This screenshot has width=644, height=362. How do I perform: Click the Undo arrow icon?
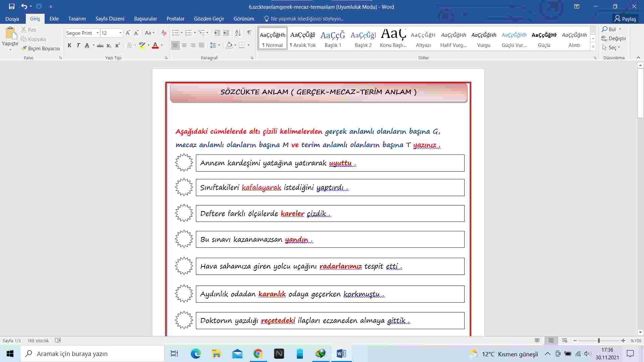(24, 6)
